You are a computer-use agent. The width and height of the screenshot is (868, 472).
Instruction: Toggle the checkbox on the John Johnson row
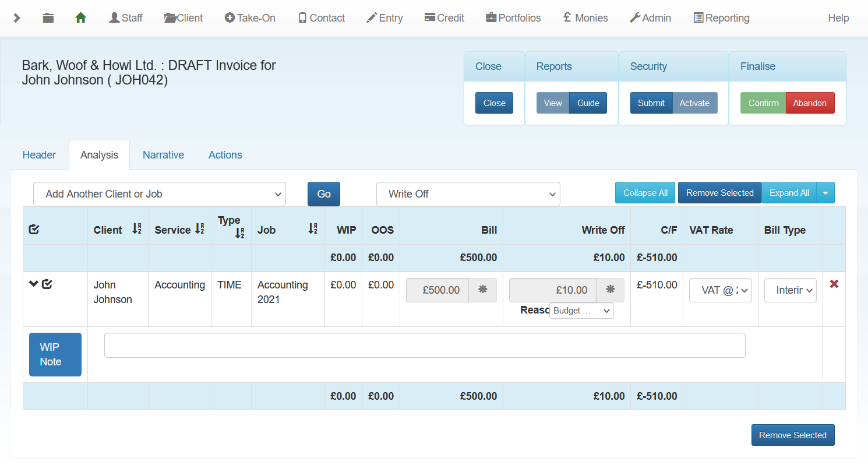point(47,284)
